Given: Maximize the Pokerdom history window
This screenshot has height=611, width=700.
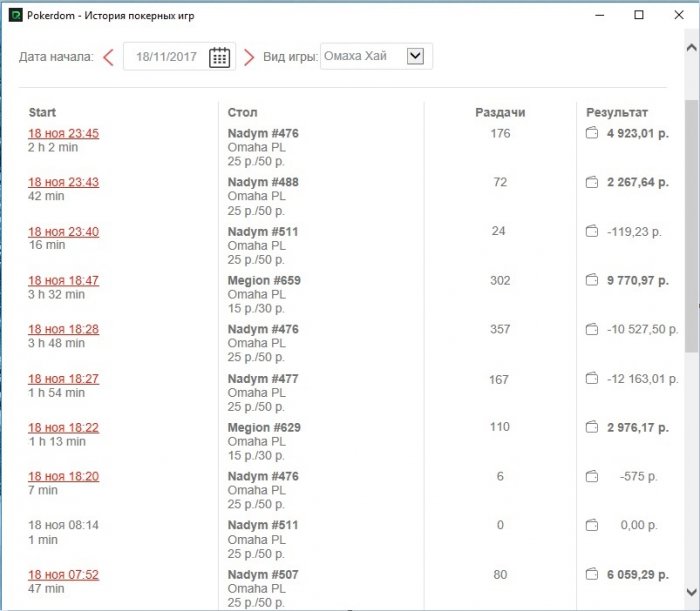Looking at the screenshot, I should (x=639, y=15).
